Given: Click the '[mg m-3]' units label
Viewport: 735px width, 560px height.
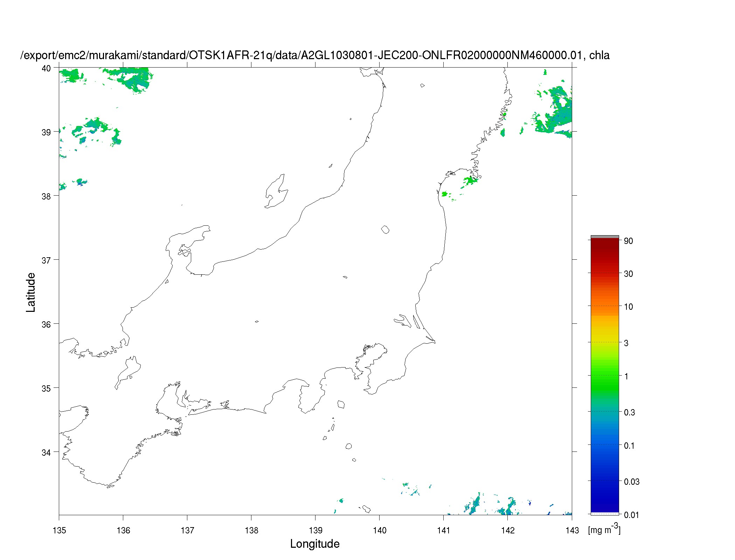Looking at the screenshot, I should tap(604, 528).
